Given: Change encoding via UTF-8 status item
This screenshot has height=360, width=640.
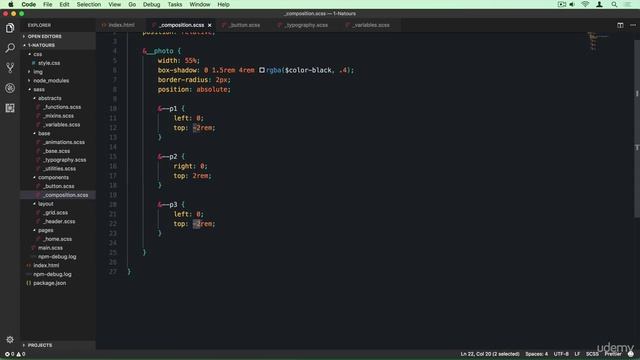Looking at the screenshot, I should [x=561, y=354].
